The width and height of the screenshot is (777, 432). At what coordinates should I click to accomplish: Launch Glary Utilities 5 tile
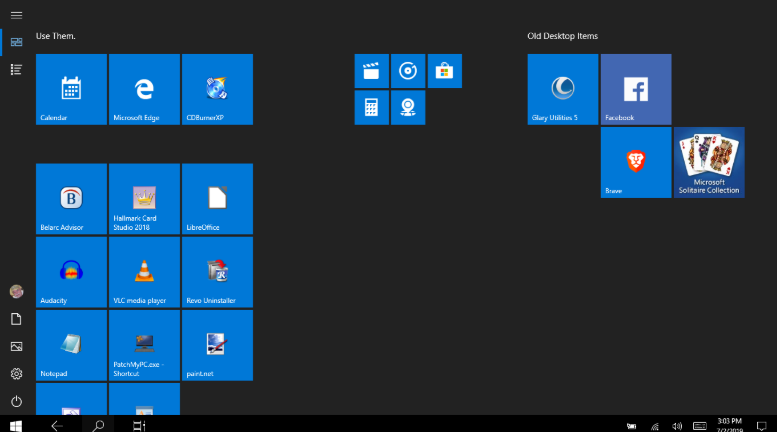pyautogui.click(x=563, y=89)
